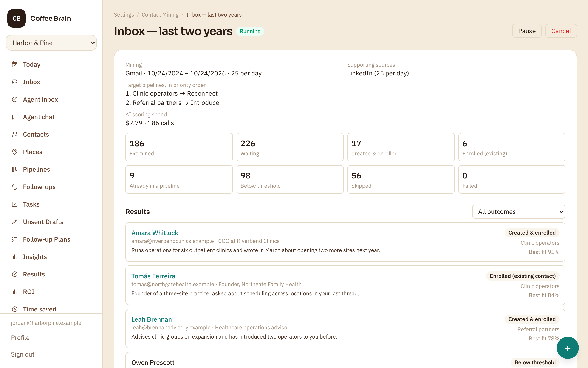The width and height of the screenshot is (588, 368).
Task: Click the Contacts people icon
Action: coord(15,134)
